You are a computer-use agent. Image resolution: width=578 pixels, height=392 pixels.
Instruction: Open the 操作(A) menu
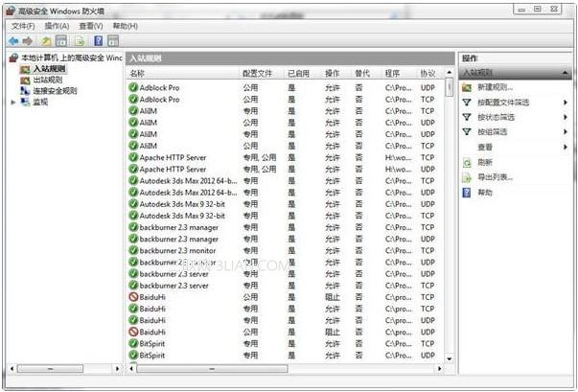tap(57, 26)
